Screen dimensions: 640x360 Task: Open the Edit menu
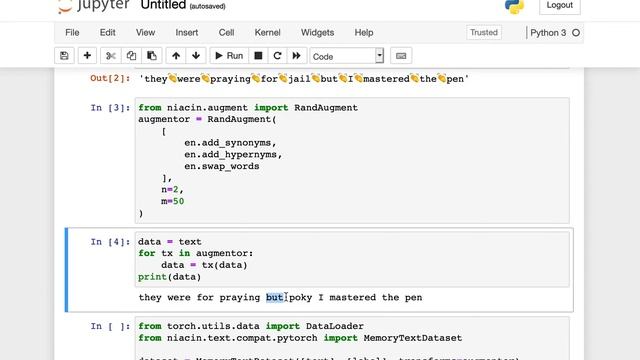coord(108,33)
